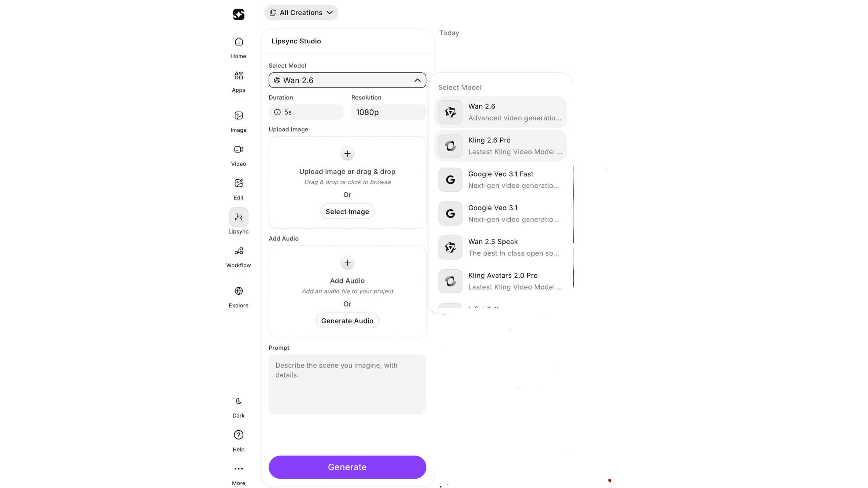Click the Explore globe icon

(x=238, y=291)
